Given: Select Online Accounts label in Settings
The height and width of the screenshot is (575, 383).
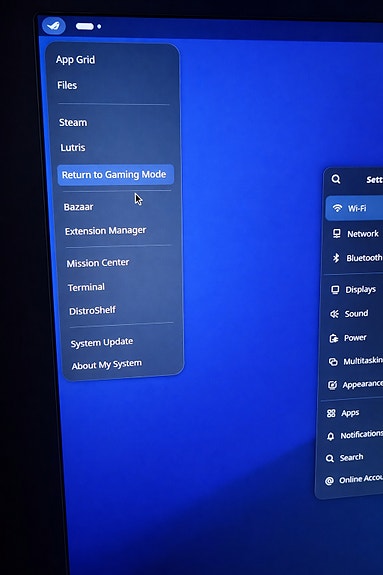Looking at the screenshot, I should point(361,479).
